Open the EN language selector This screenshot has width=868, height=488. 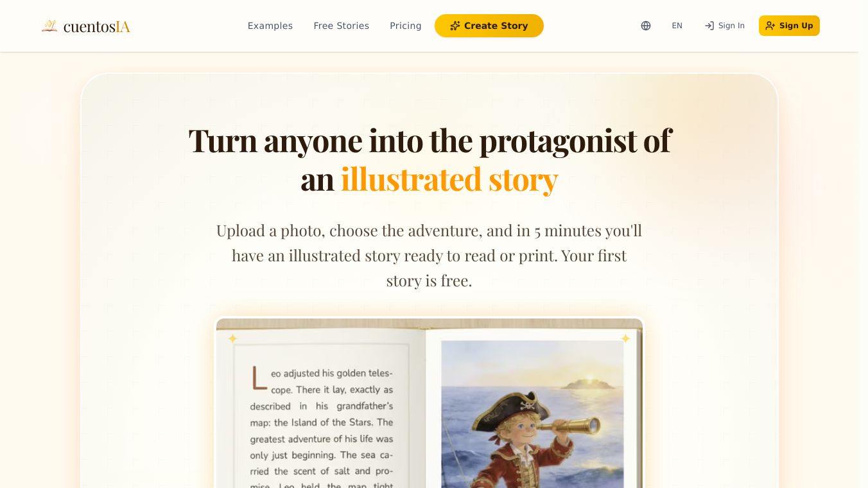677,26
